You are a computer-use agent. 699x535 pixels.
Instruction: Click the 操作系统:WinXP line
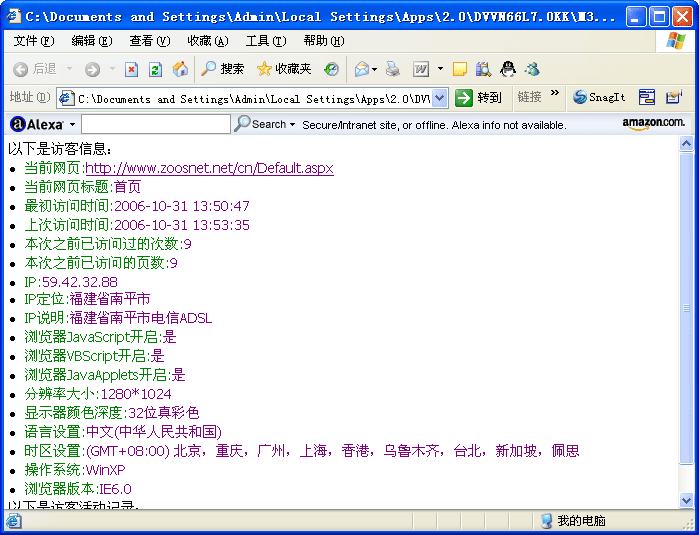pos(74,469)
